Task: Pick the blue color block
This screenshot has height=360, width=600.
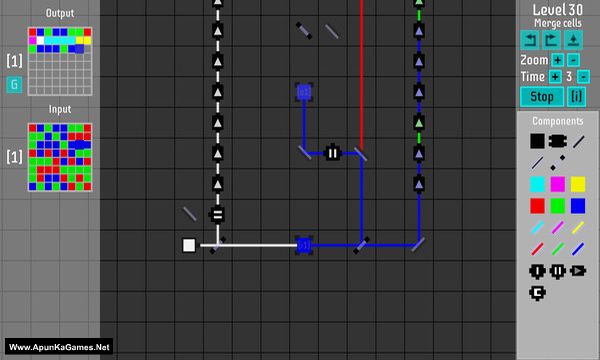Action: [578, 206]
